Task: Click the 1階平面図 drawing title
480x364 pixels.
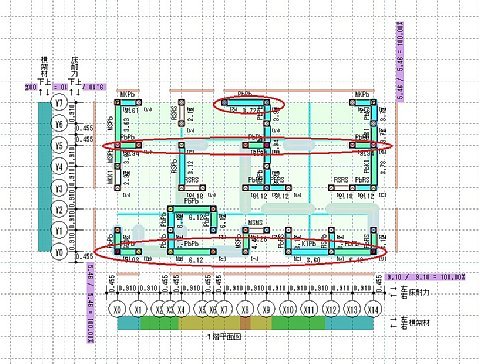Action: (x=224, y=337)
